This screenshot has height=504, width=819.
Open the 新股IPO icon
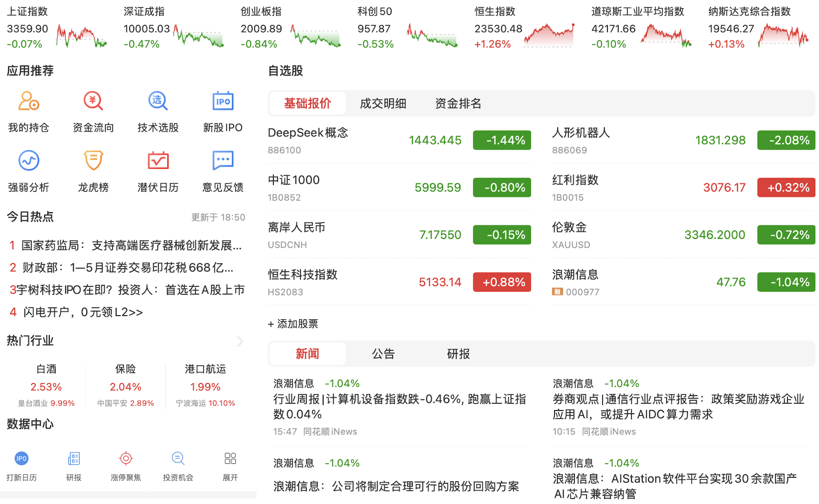tap(223, 101)
